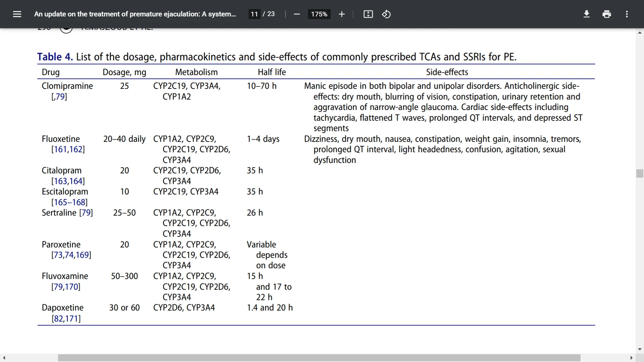Open citation link 162 under Fluoxetine

pyautogui.click(x=76, y=149)
